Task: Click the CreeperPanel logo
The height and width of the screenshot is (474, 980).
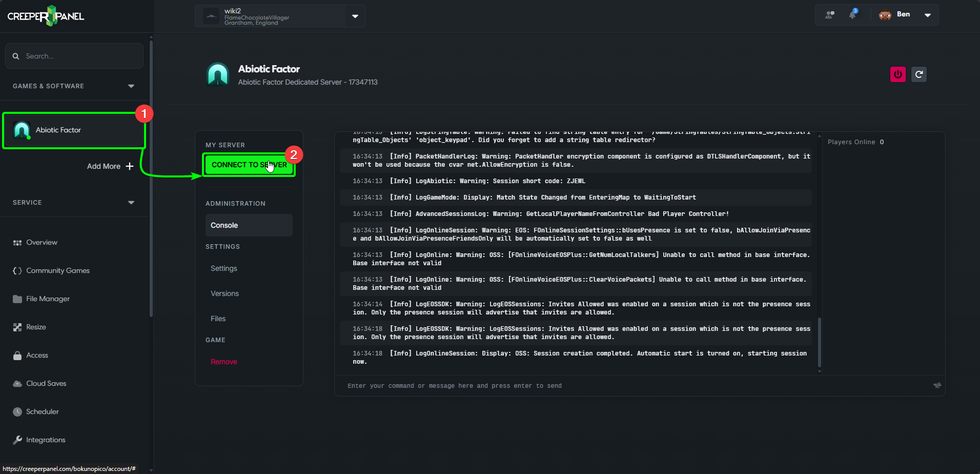Action: (x=46, y=16)
